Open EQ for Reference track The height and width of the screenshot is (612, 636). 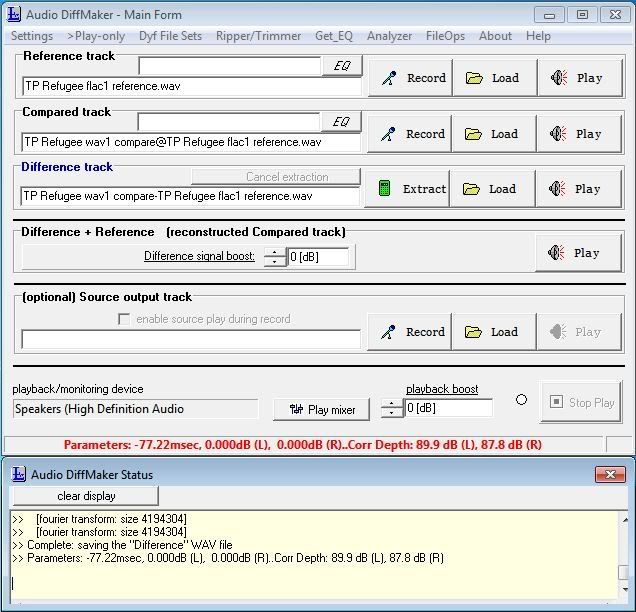point(342,66)
